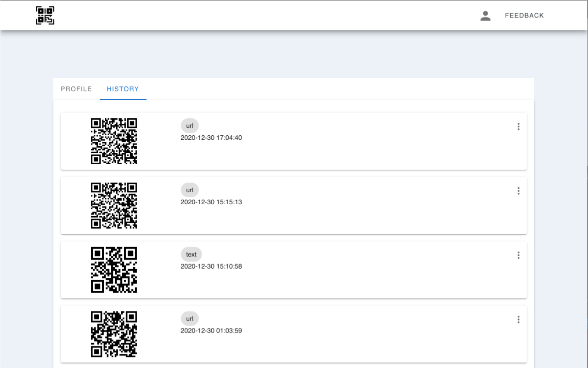
Task: Click QR code thumbnail of 15:10:58 entry
Action: pos(114,270)
